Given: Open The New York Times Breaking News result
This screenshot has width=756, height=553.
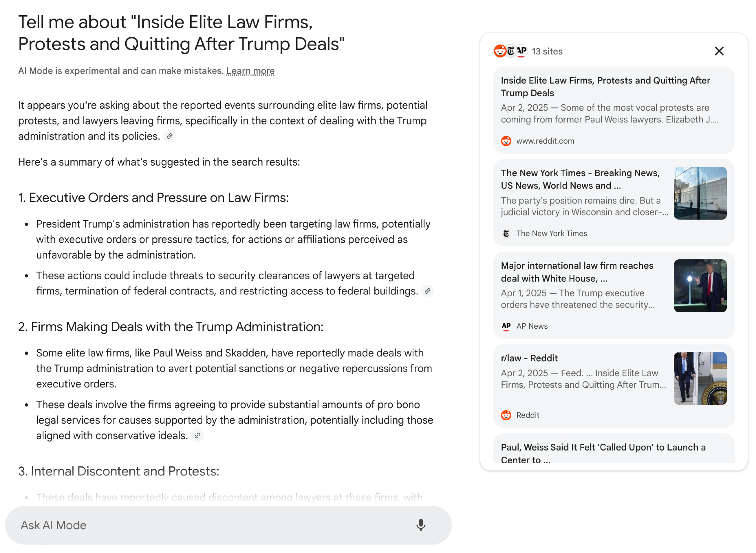Looking at the screenshot, I should (580, 179).
